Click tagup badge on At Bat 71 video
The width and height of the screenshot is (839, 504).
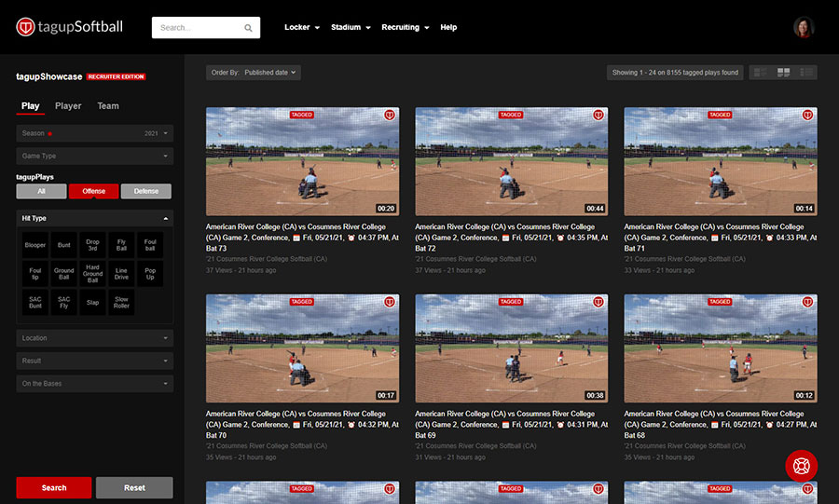[x=807, y=115]
